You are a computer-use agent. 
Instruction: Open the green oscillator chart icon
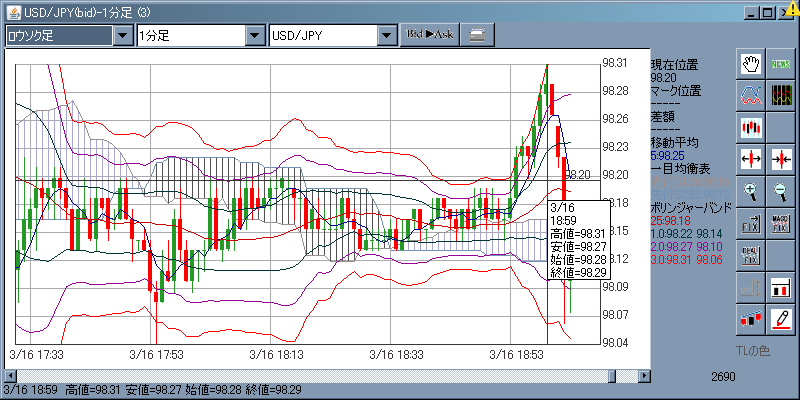click(x=781, y=96)
